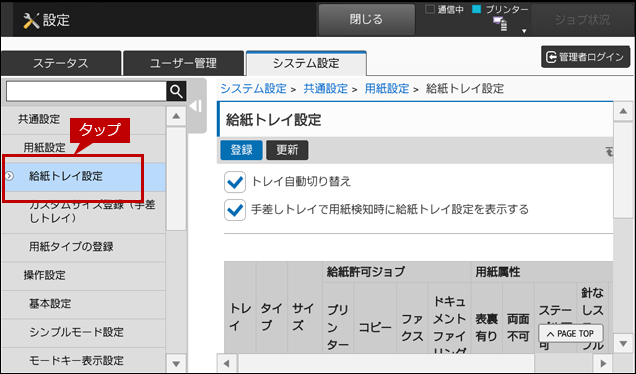Open the printer status icon dropdown
This screenshot has height=374, width=636.
pyautogui.click(x=524, y=31)
